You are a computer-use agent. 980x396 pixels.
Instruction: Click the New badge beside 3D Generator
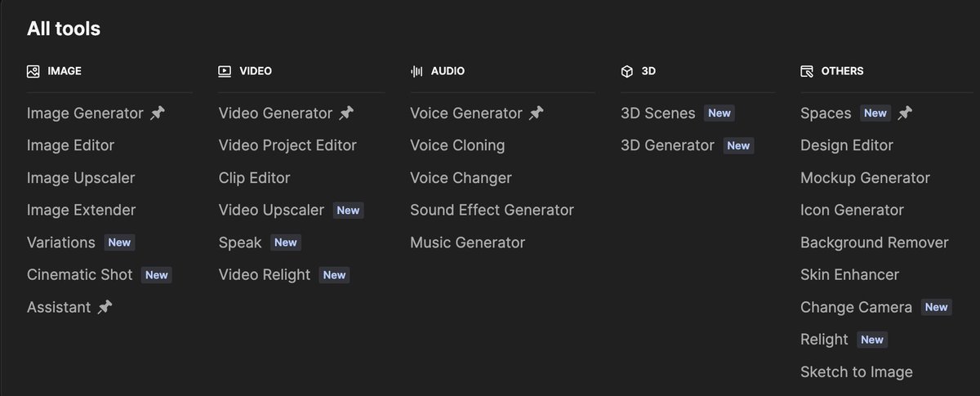pyautogui.click(x=738, y=146)
